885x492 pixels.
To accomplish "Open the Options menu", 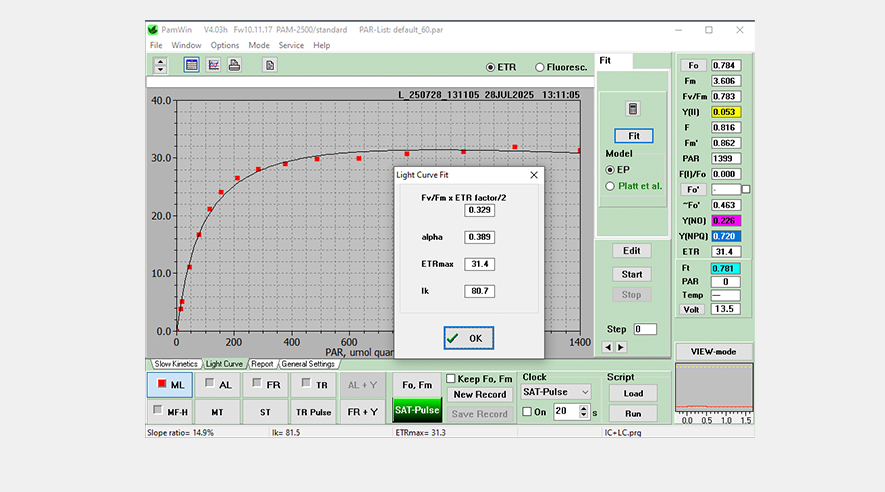I will (x=225, y=45).
